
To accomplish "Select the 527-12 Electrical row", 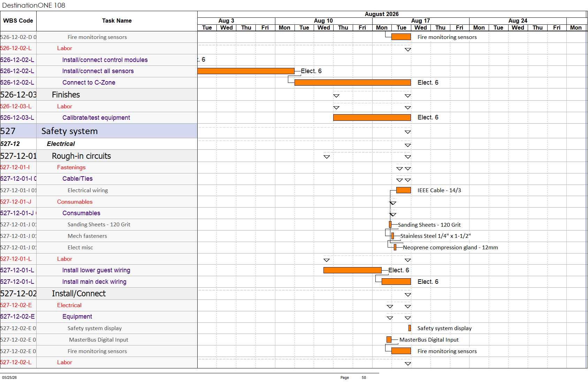I will click(99, 144).
